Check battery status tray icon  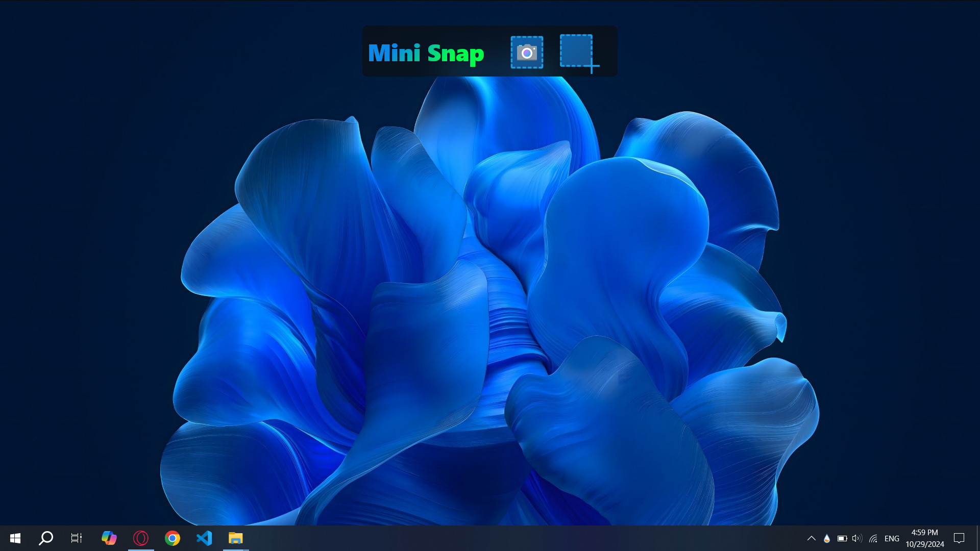tap(842, 538)
